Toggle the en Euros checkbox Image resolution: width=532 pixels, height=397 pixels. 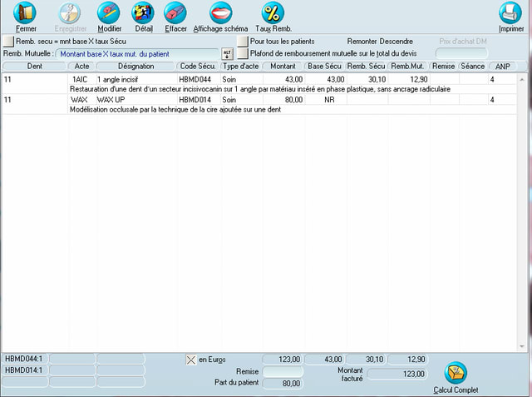coord(190,360)
